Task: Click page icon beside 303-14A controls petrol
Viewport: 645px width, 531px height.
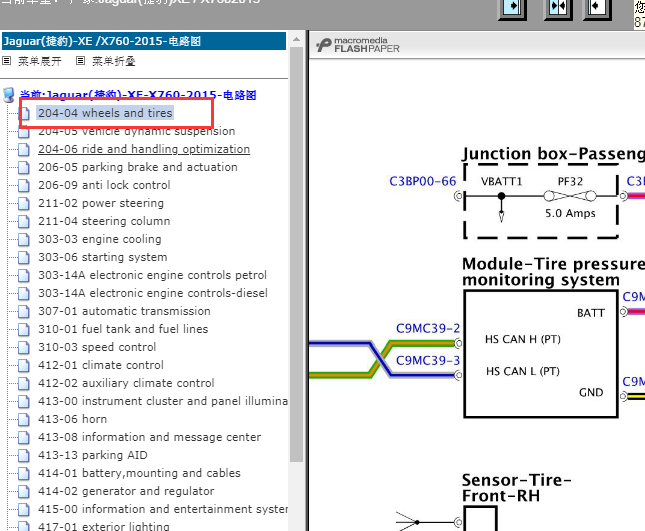Action: (x=24, y=275)
